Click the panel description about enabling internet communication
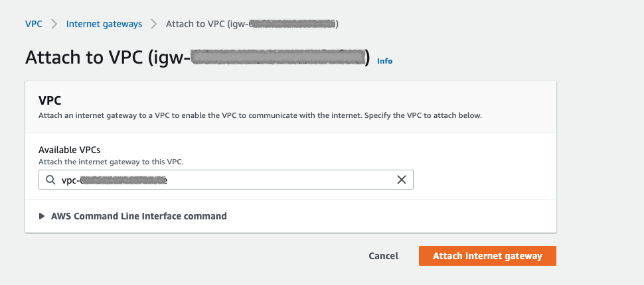This screenshot has height=285, width=644. (260, 115)
